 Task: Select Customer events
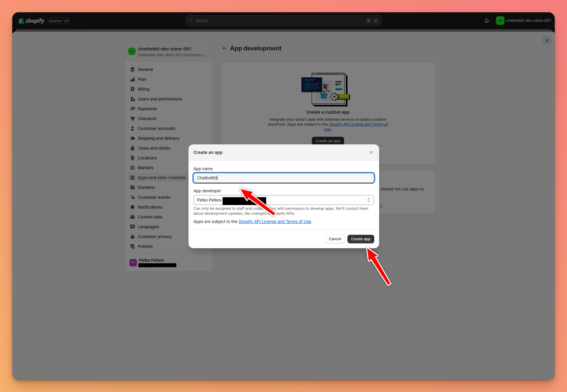(158, 197)
